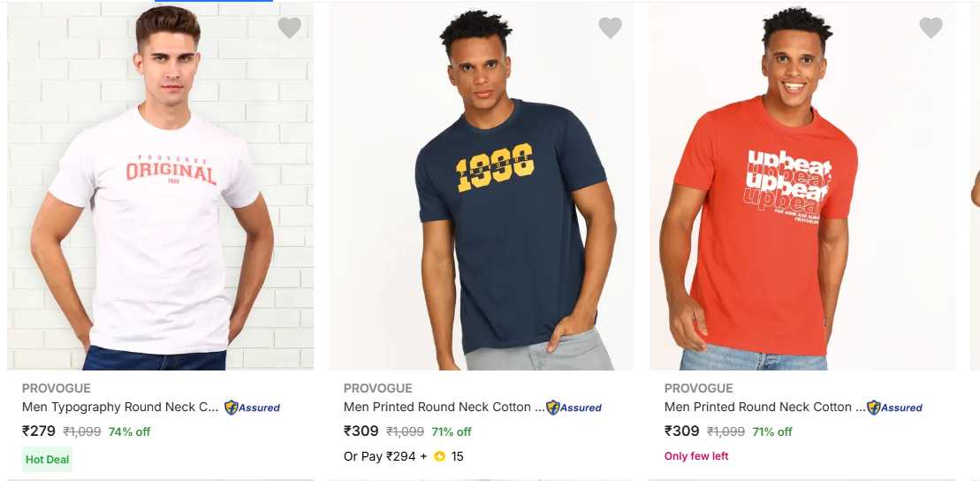The image size is (980, 481).
Task: Toggle wishlist heart on navy 1998 t-shirt
Action: (x=611, y=28)
